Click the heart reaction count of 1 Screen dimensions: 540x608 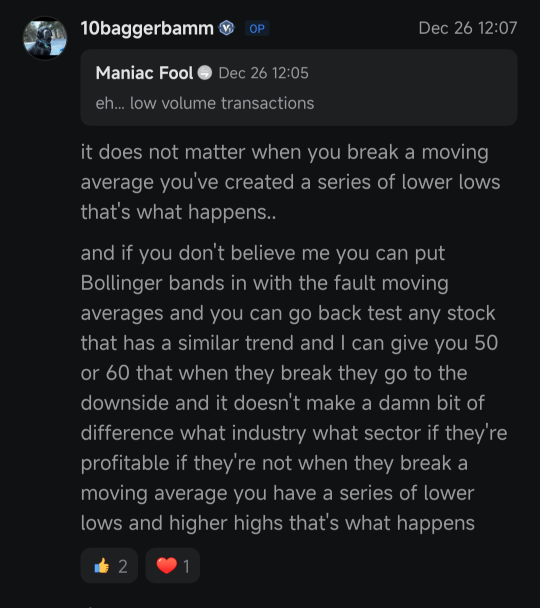(x=186, y=567)
